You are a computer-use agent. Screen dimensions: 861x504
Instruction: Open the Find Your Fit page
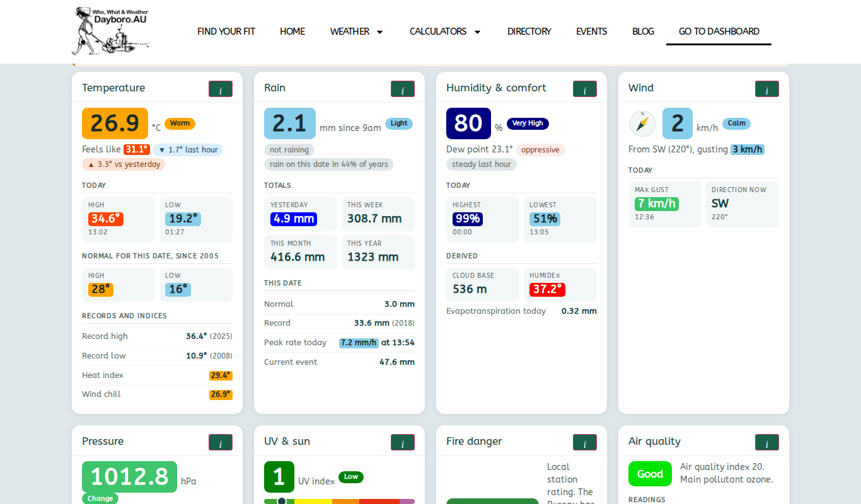click(x=226, y=31)
